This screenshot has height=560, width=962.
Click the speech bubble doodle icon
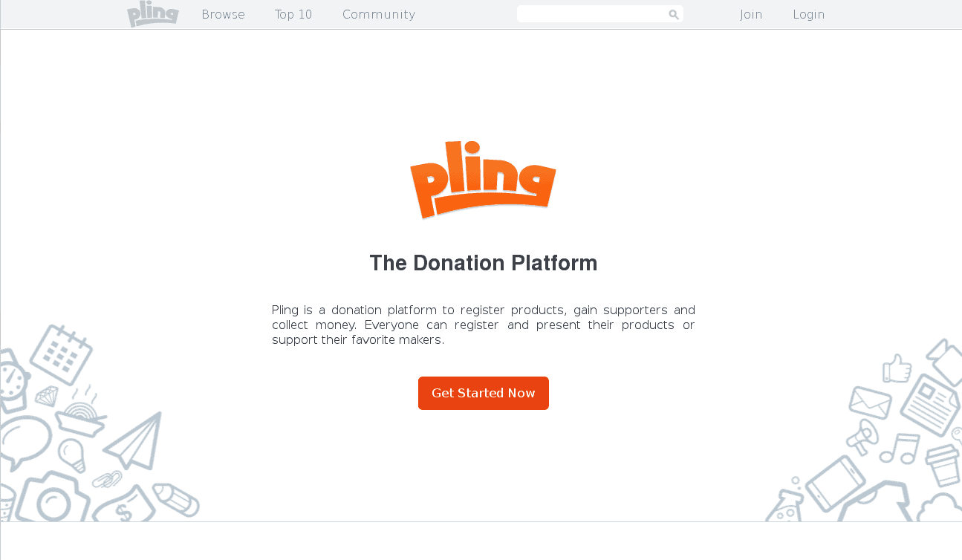25,443
